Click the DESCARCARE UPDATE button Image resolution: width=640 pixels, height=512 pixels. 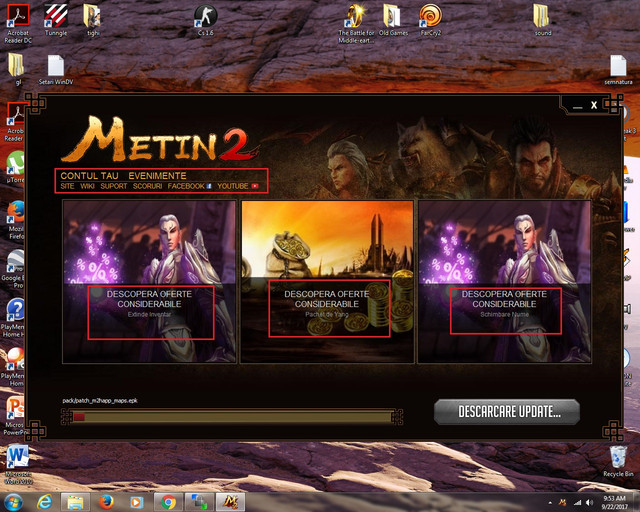click(507, 412)
